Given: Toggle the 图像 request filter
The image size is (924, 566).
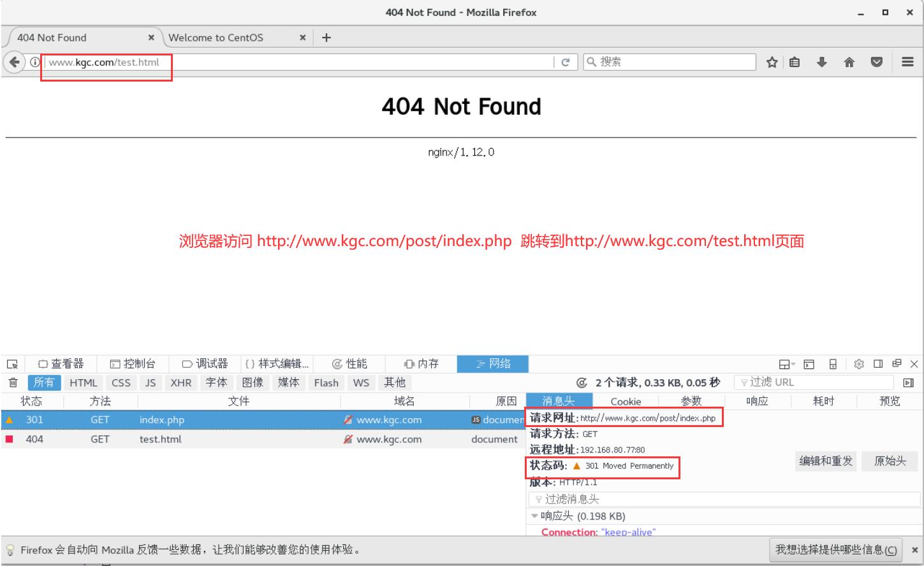Looking at the screenshot, I should tap(253, 382).
